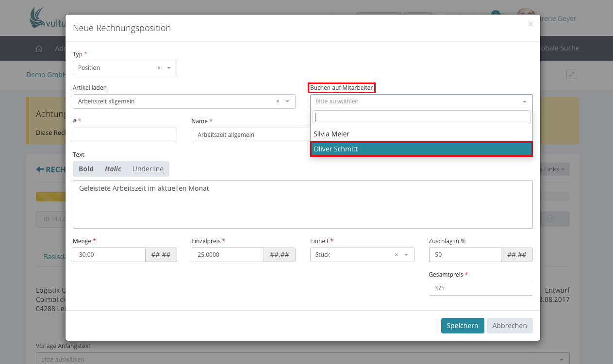The width and height of the screenshot is (613, 364).
Task: Clear the Typ Position selection
Action: pos(159,68)
